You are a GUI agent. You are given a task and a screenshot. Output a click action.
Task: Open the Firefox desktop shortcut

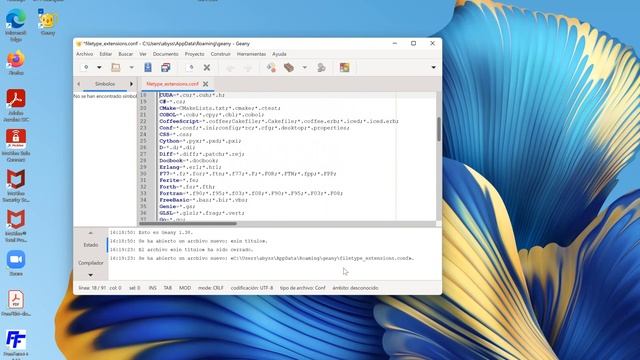click(x=16, y=62)
